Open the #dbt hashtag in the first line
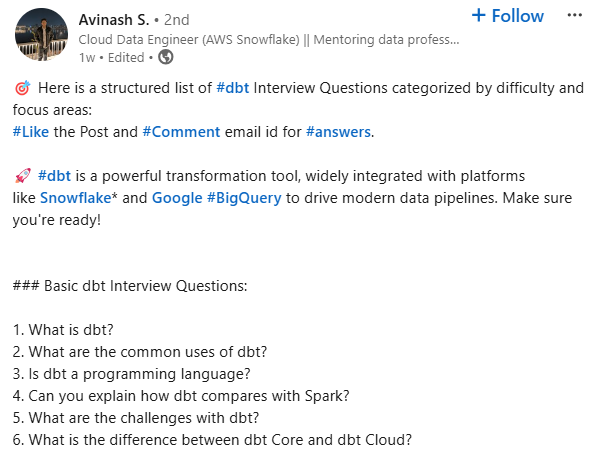600x457 pixels. click(232, 88)
